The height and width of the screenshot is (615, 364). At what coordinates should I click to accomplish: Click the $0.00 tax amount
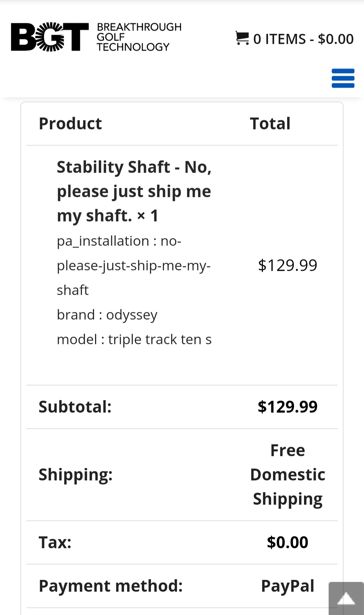click(x=287, y=543)
